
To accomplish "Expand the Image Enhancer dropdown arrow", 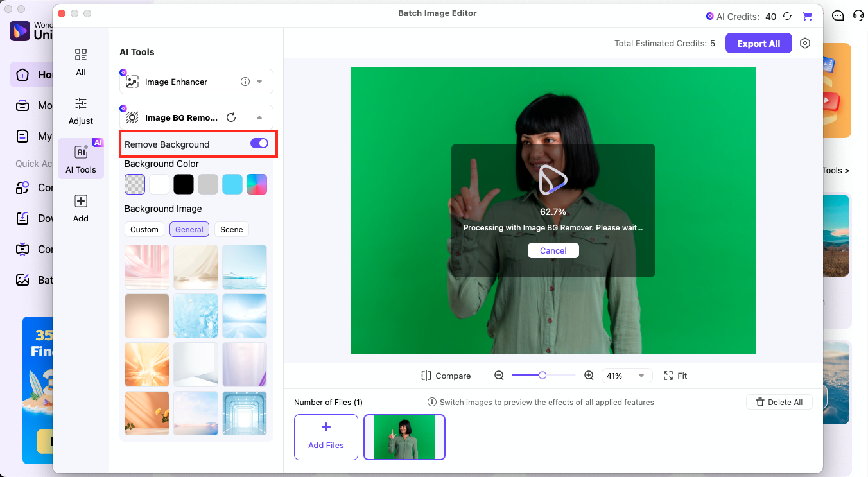I will click(259, 82).
